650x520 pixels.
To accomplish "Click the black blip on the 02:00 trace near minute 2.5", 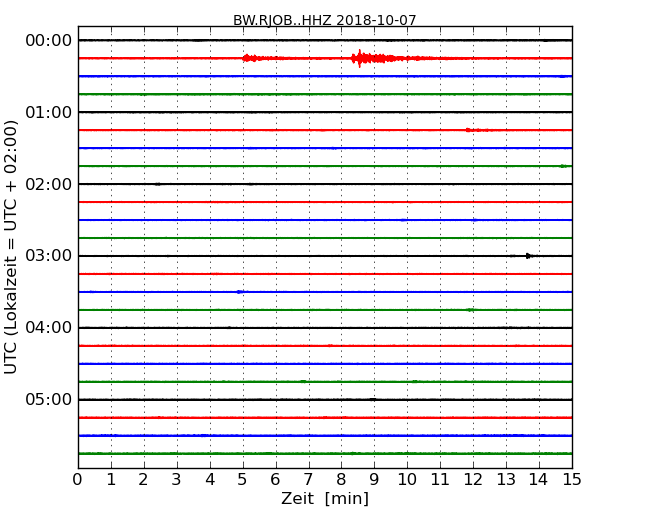I will [158, 184].
